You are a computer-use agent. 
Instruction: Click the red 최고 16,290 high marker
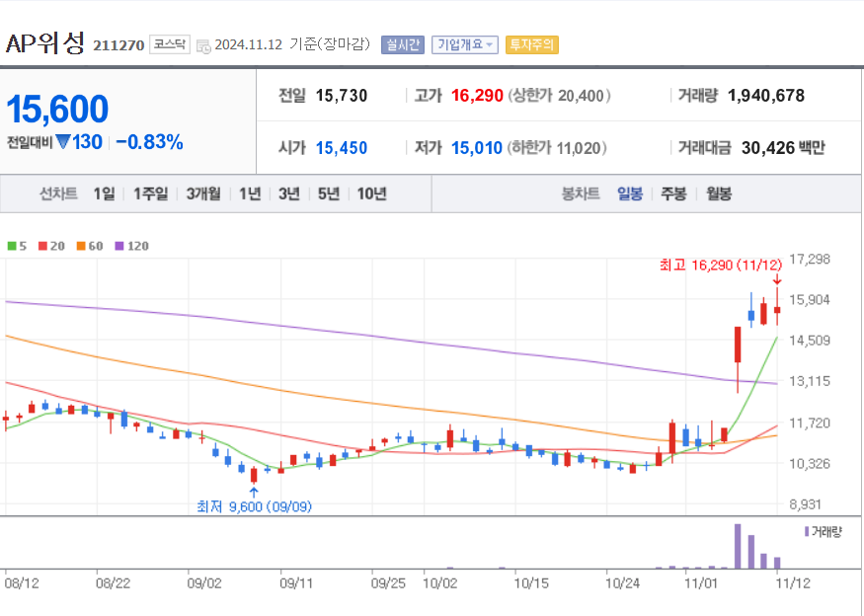click(x=721, y=265)
